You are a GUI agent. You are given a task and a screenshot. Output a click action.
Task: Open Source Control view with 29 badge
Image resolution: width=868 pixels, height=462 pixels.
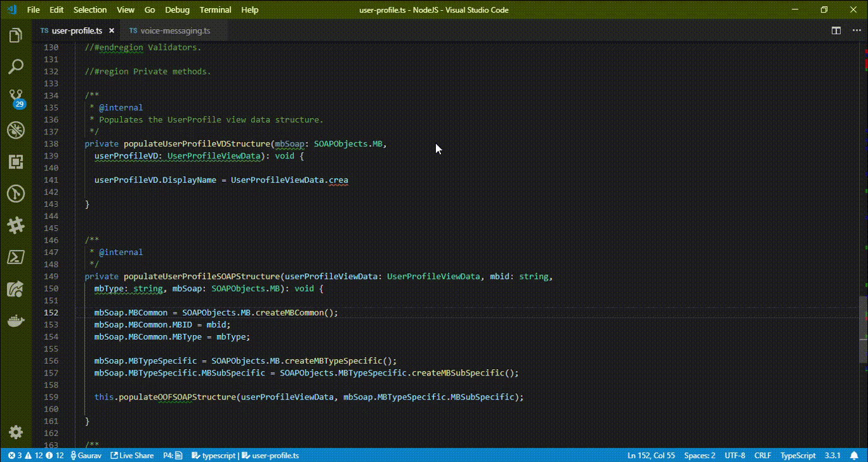coord(16,98)
